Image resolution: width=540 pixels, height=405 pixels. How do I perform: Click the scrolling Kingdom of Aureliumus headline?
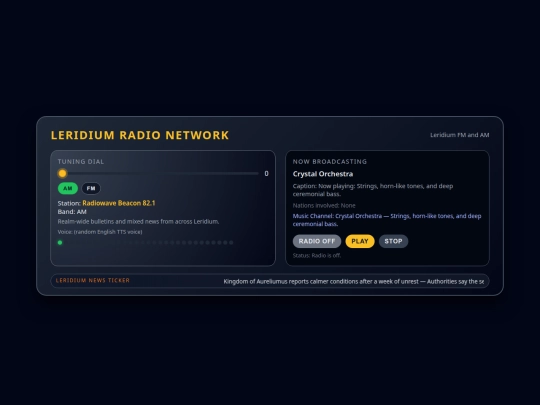354,281
